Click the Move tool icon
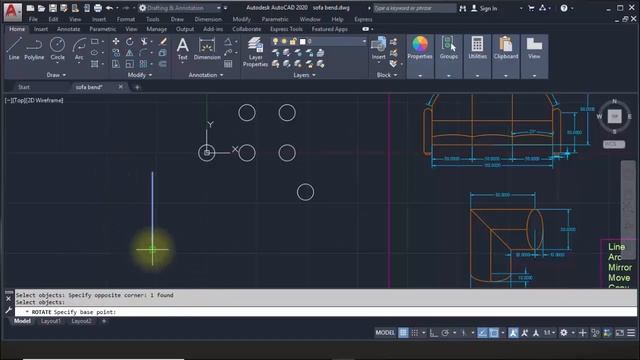Viewport: 640px width, 360px height. pos(116,42)
